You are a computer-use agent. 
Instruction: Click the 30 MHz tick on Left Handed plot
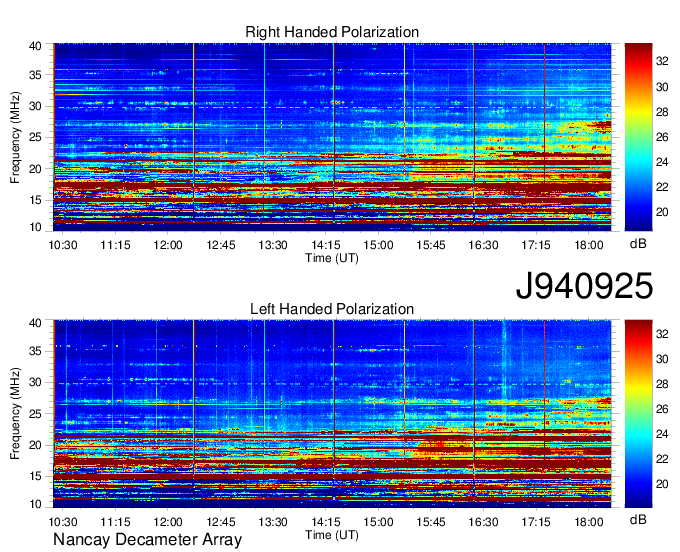[x=35, y=382]
